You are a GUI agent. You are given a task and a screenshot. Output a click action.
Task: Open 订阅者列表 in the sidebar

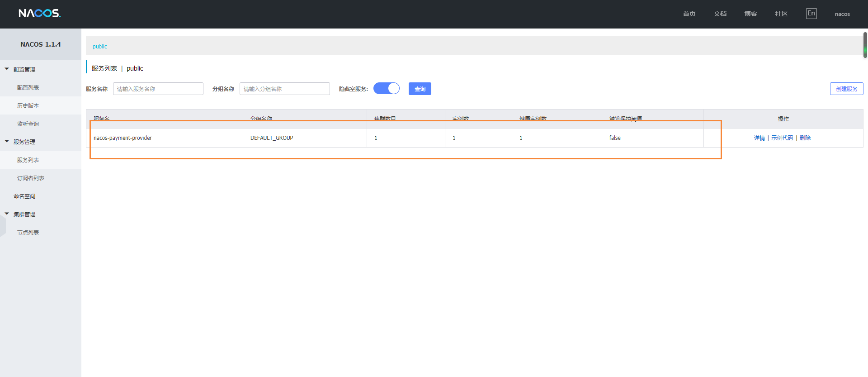[31, 178]
